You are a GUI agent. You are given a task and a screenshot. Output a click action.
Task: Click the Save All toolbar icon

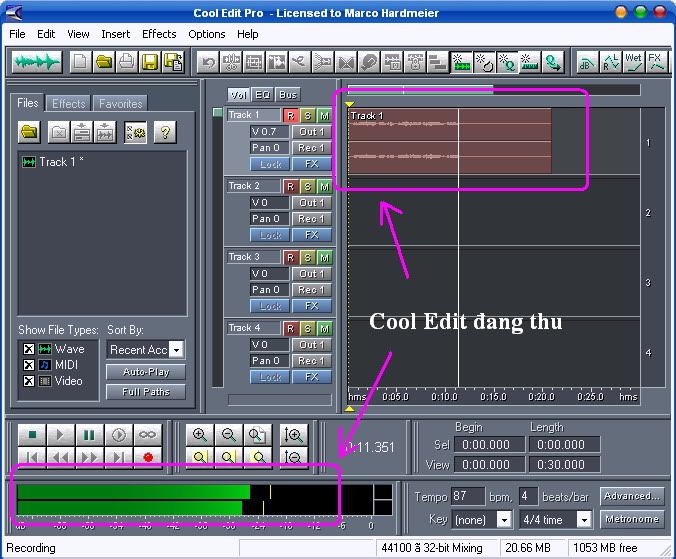coord(173,62)
